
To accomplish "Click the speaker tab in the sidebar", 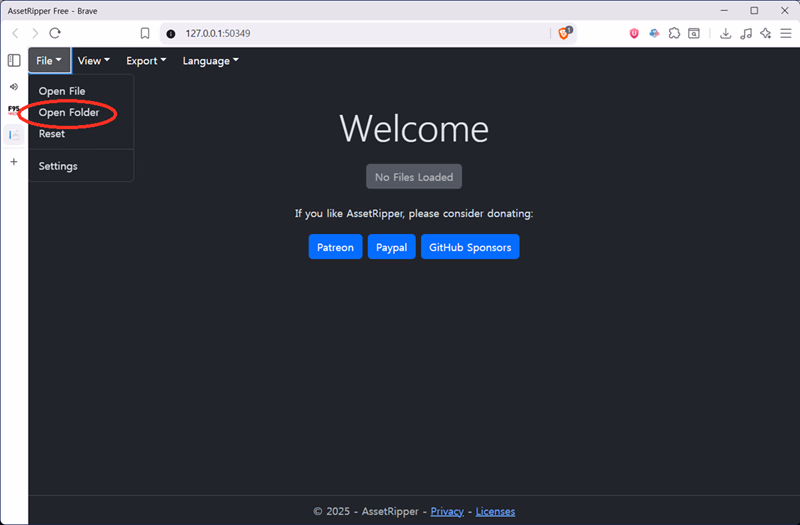I will point(14,87).
